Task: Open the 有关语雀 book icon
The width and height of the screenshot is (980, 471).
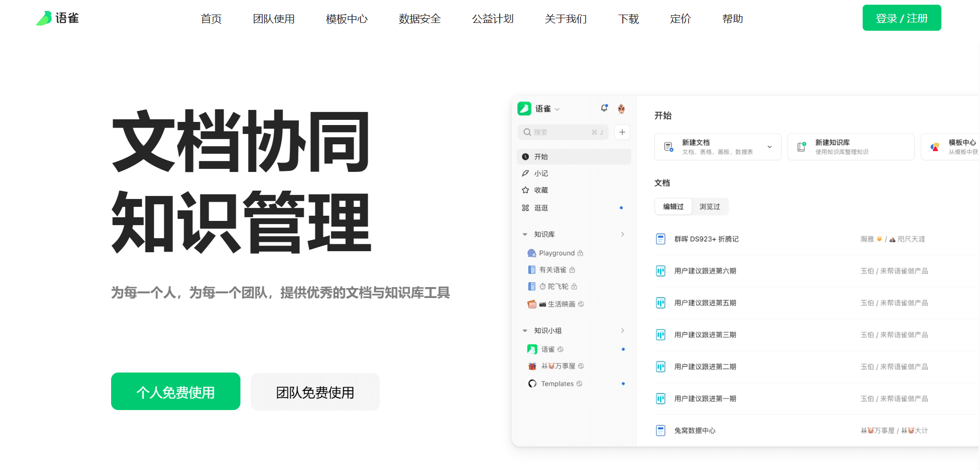Action: pos(531,270)
